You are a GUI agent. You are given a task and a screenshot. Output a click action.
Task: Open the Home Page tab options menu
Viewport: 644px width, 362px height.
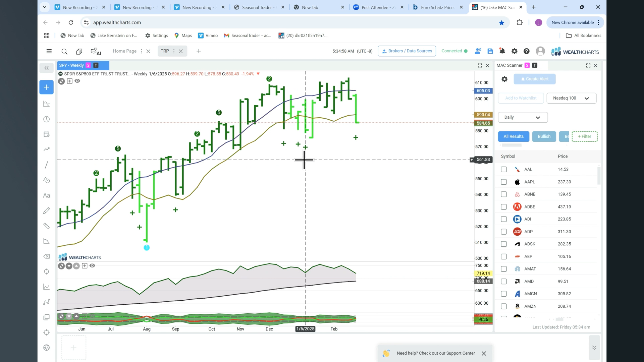(x=141, y=51)
